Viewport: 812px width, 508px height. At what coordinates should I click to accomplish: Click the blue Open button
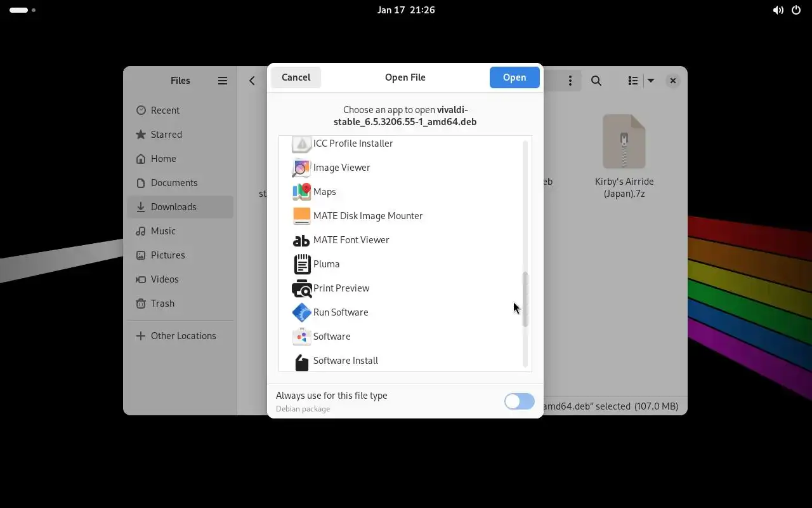tap(514, 77)
